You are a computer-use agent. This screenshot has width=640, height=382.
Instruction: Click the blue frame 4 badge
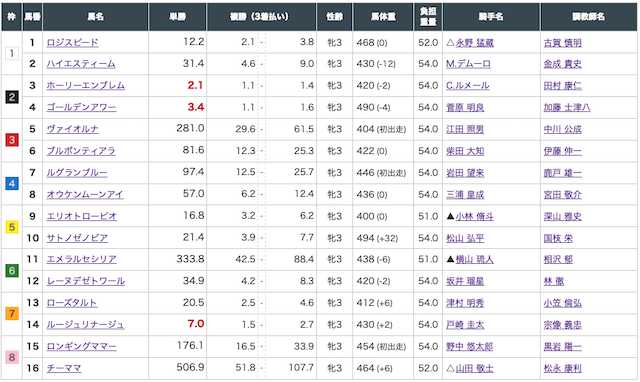(11, 184)
